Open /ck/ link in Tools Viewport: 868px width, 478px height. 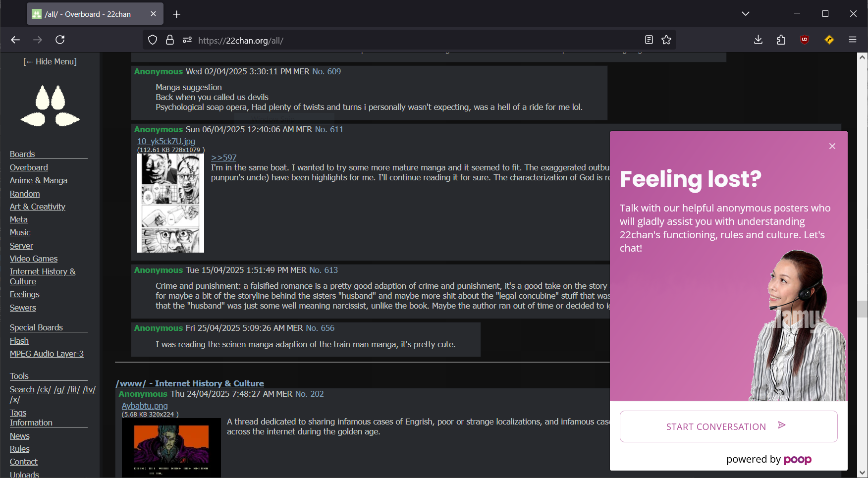click(x=44, y=389)
